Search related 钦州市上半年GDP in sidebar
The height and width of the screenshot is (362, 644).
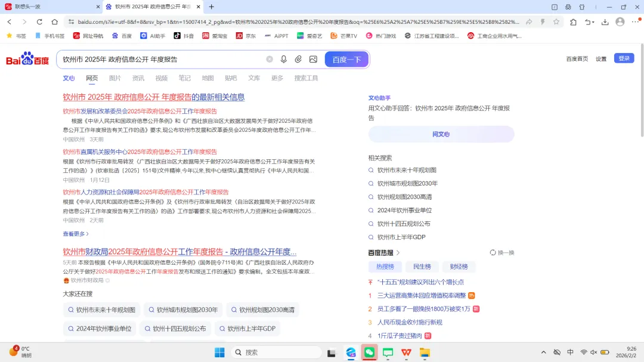click(401, 237)
